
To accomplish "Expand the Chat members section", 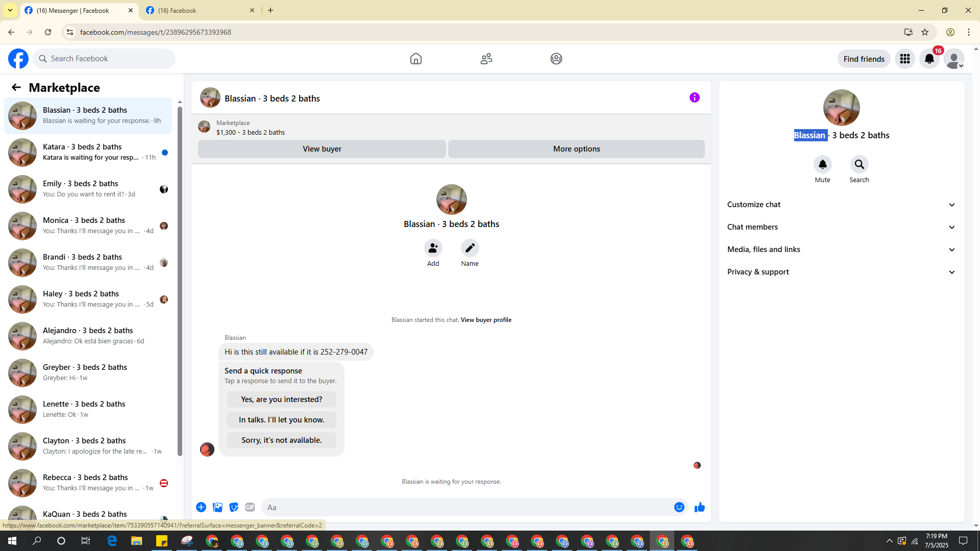I will coord(841,227).
